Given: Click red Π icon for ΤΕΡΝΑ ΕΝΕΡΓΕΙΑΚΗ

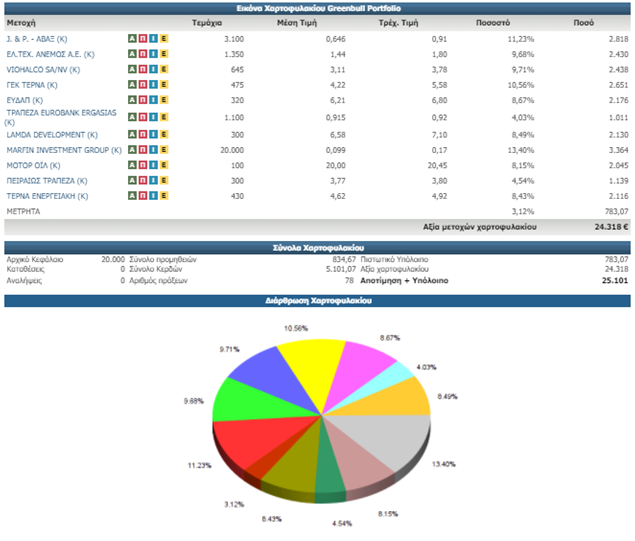Looking at the screenshot, I should pyautogui.click(x=143, y=196).
